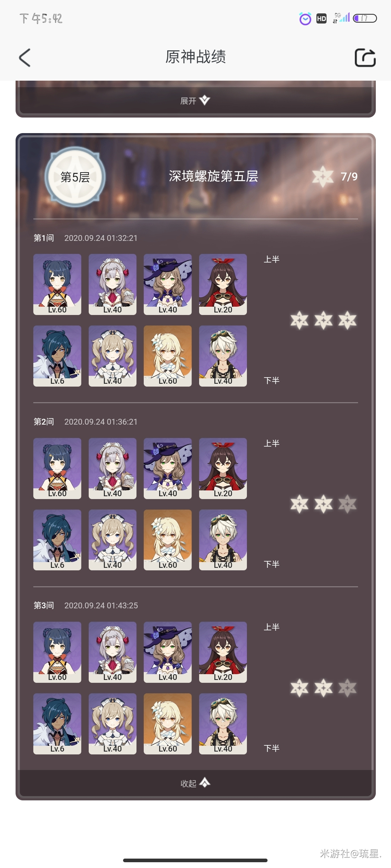Open the share icon at top right

(365, 58)
